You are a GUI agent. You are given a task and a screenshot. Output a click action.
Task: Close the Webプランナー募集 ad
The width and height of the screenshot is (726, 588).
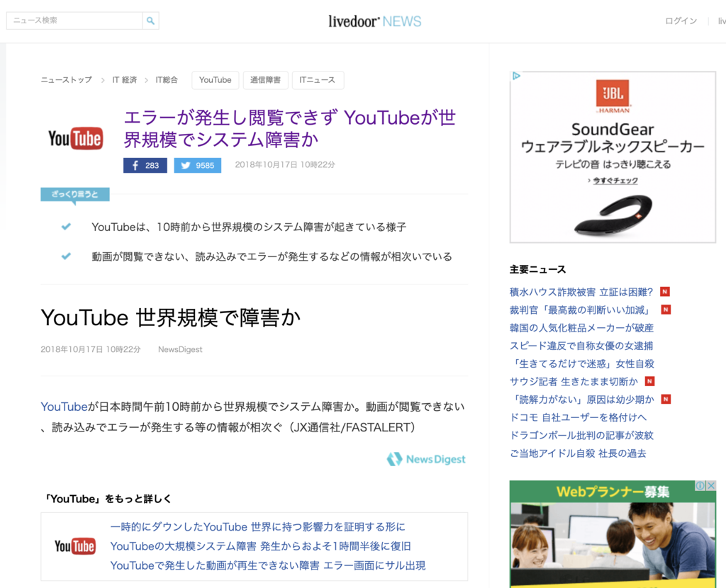[711, 485]
